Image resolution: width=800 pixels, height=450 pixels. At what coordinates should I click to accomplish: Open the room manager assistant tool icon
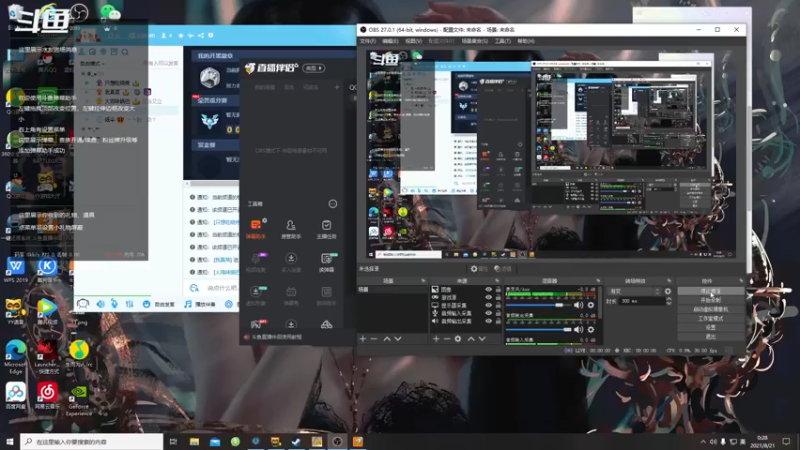[291, 229]
